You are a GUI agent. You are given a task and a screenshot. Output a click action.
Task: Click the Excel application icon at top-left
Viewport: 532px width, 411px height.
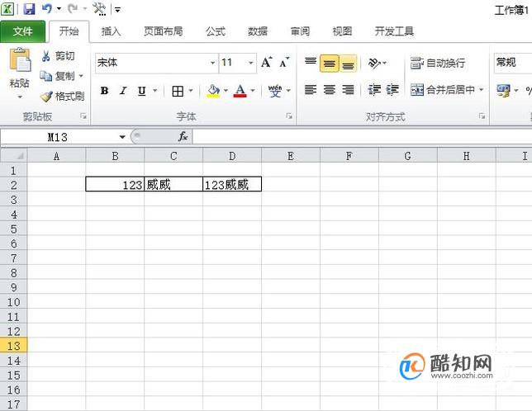pyautogui.click(x=7, y=9)
